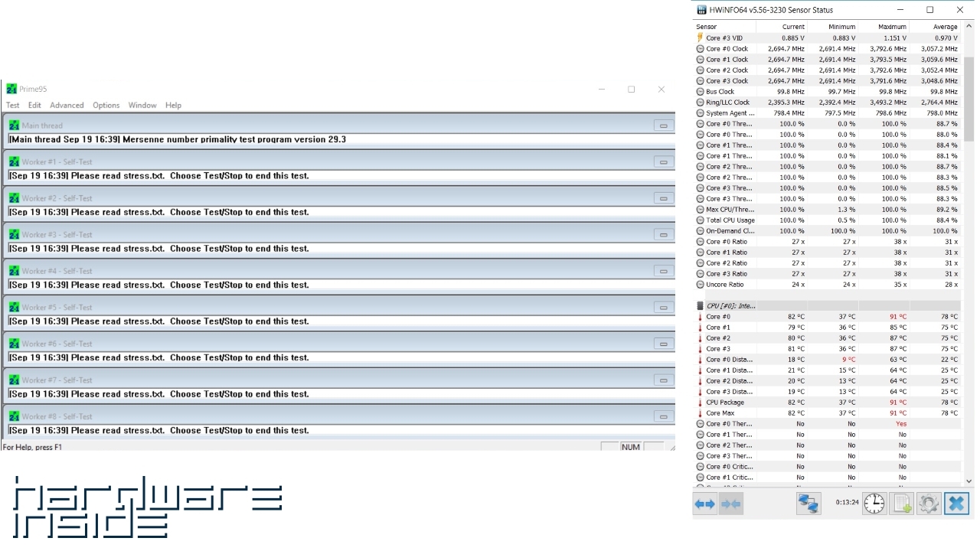Click the NUM indicator in Prime95 status bar
This screenshot has width=980, height=551.
pyautogui.click(x=630, y=447)
